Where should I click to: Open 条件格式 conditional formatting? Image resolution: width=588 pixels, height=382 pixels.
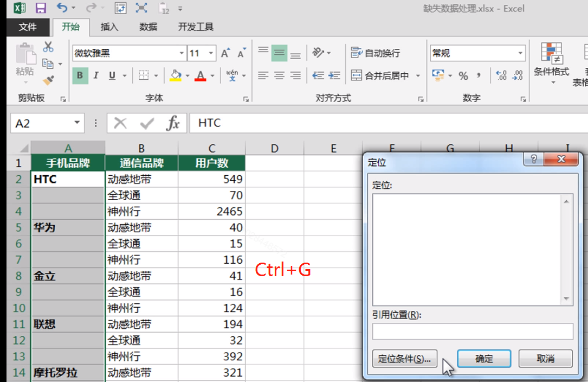551,63
